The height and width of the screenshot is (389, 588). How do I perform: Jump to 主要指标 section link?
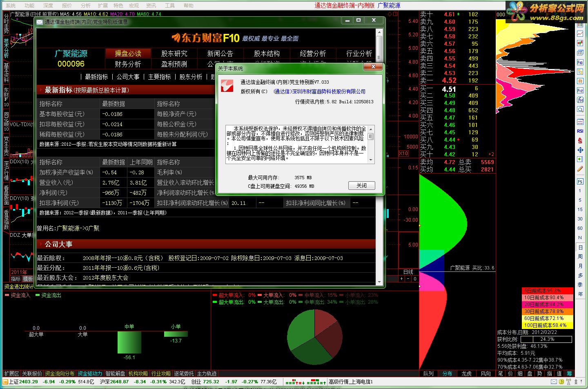159,77
